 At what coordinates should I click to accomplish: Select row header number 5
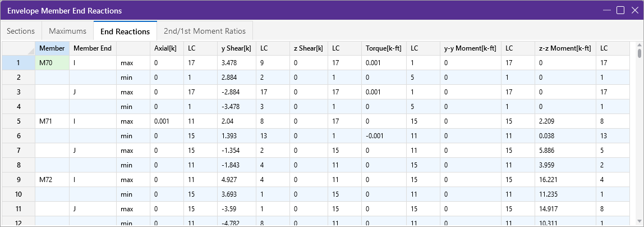18,121
